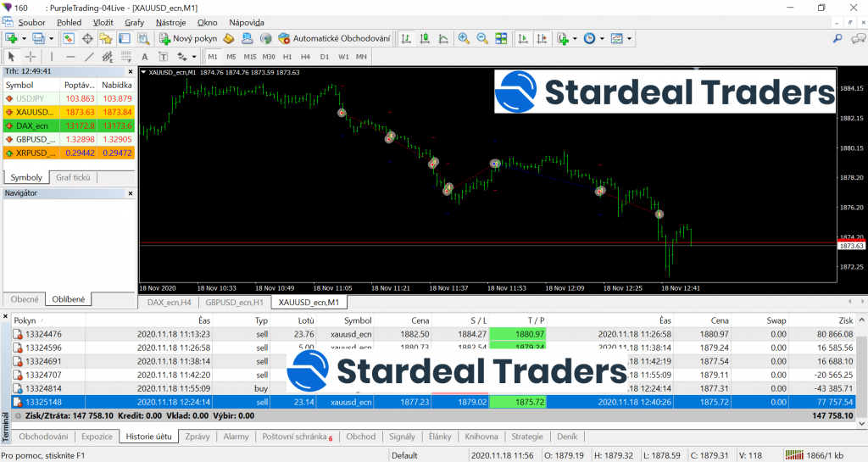This screenshot has height=462, width=868.
Task: Switch to the Graf ticků tab
Action: click(x=73, y=177)
